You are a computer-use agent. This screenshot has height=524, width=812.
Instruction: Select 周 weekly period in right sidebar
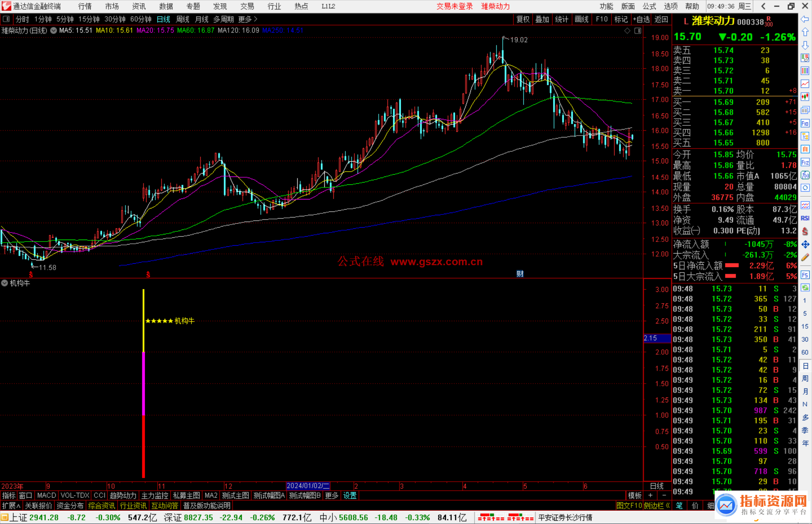coord(805,378)
